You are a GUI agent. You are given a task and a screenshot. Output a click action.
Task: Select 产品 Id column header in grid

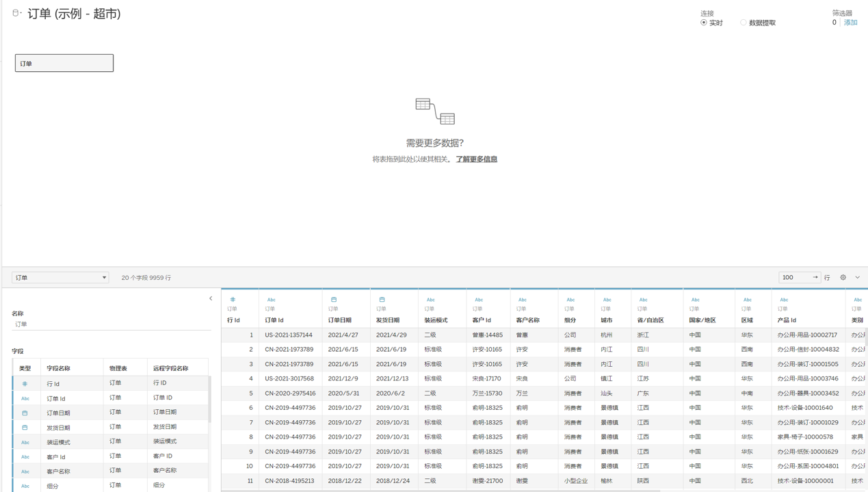click(x=787, y=320)
